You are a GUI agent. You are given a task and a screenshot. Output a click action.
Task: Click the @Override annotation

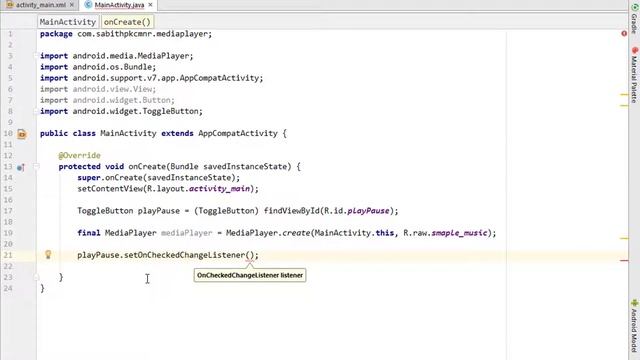coord(80,156)
